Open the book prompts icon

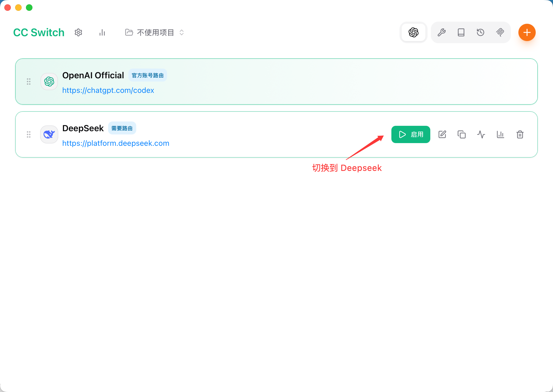461,32
